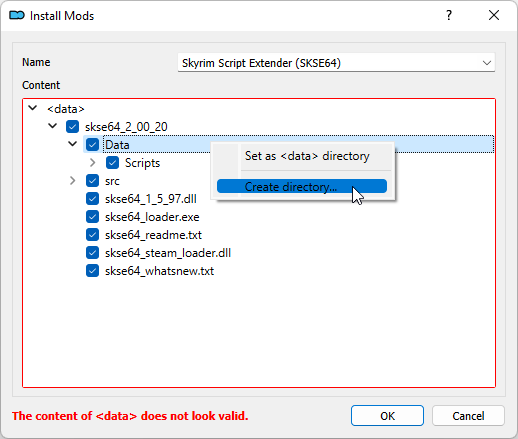The width and height of the screenshot is (518, 439).
Task: Confirm with the OK button
Action: coord(387,416)
